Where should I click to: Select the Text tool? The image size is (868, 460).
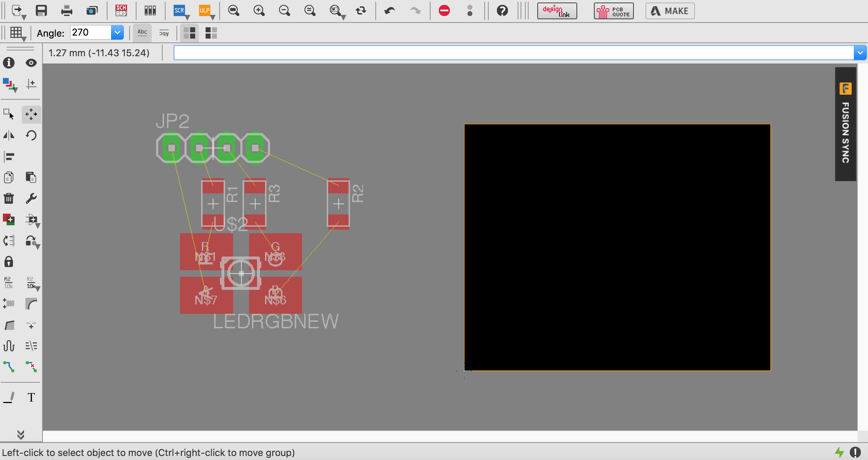coord(31,398)
